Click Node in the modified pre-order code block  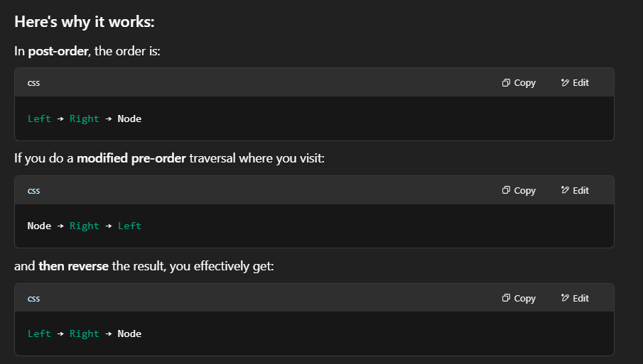click(39, 226)
